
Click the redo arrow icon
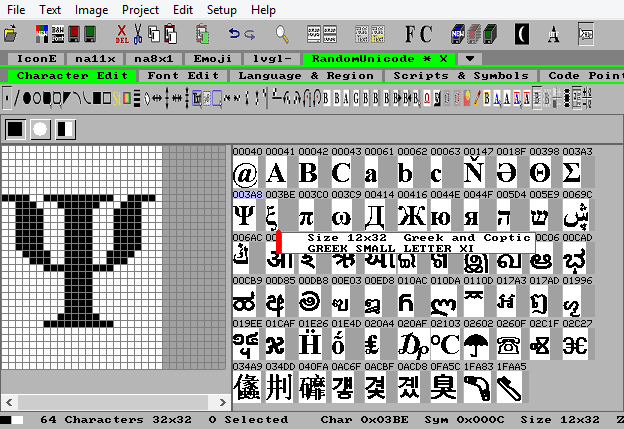pyautogui.click(x=250, y=34)
